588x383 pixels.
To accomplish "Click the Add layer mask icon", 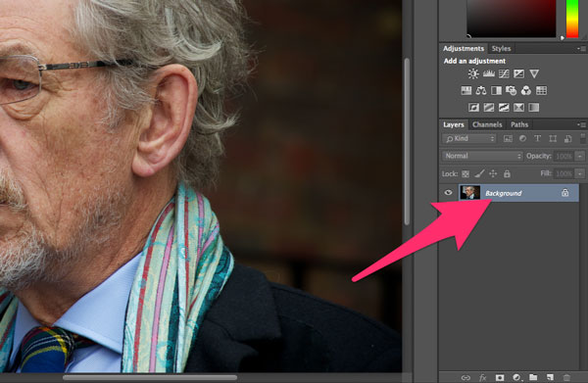I will 500,377.
